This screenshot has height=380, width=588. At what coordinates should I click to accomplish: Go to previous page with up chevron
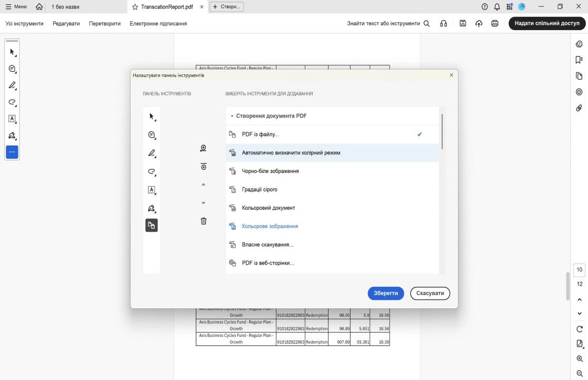pyautogui.click(x=580, y=300)
